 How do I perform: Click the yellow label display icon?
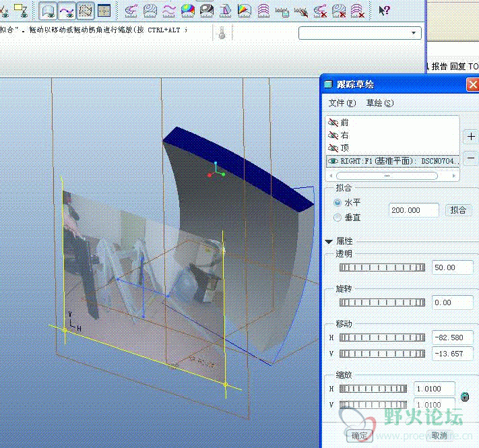(x=22, y=10)
